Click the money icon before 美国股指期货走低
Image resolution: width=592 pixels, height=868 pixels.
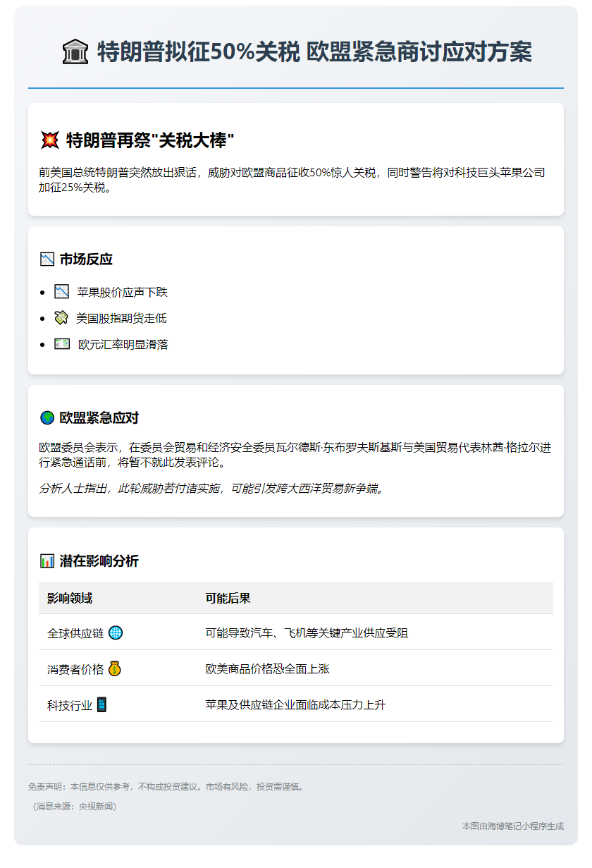61,318
